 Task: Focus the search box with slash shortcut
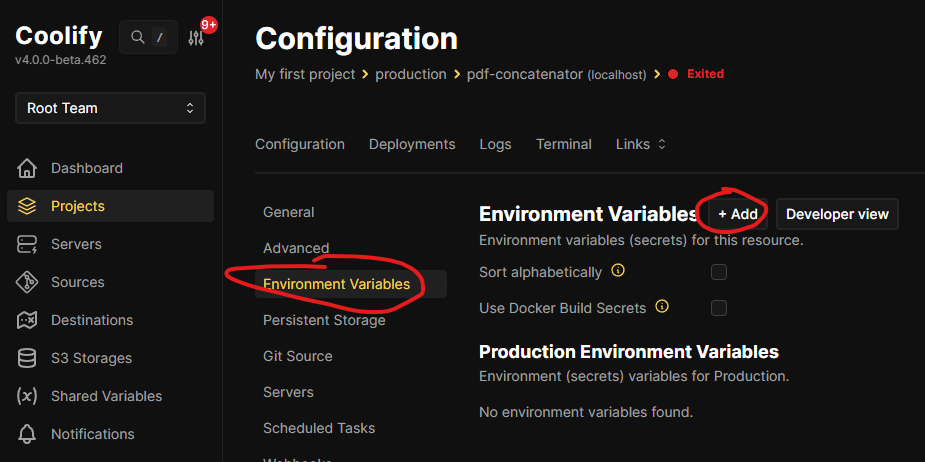149,37
